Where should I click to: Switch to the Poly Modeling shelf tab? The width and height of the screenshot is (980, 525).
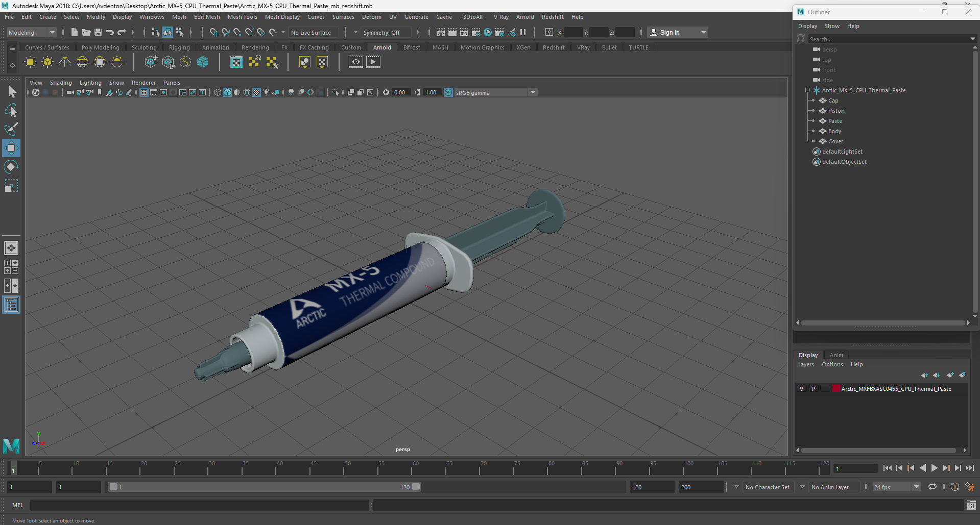pos(100,47)
